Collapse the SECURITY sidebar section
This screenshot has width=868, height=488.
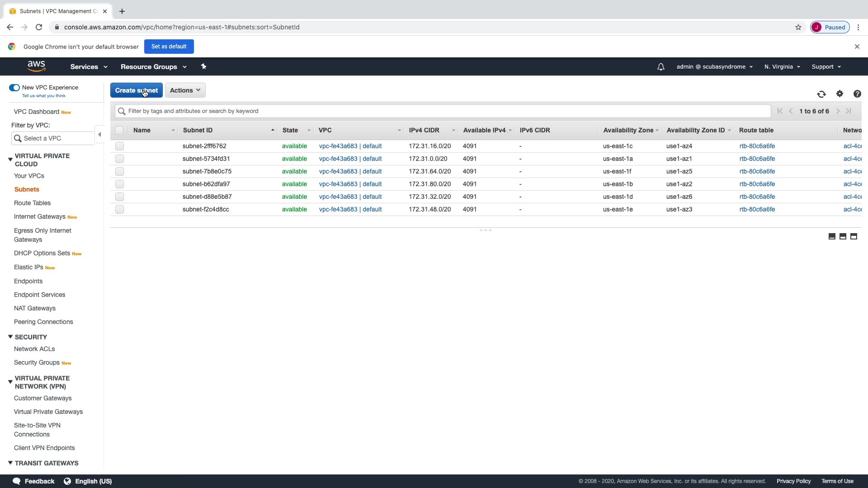tap(10, 337)
